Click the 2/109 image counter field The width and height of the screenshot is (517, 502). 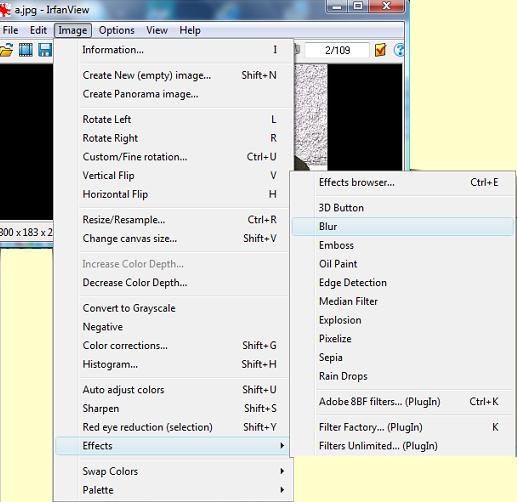pos(337,50)
